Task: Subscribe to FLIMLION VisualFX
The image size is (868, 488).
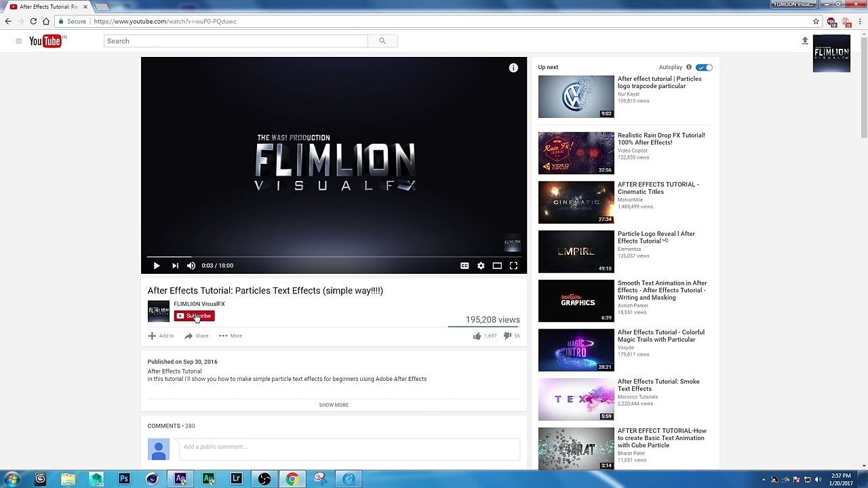Action: 194,316
